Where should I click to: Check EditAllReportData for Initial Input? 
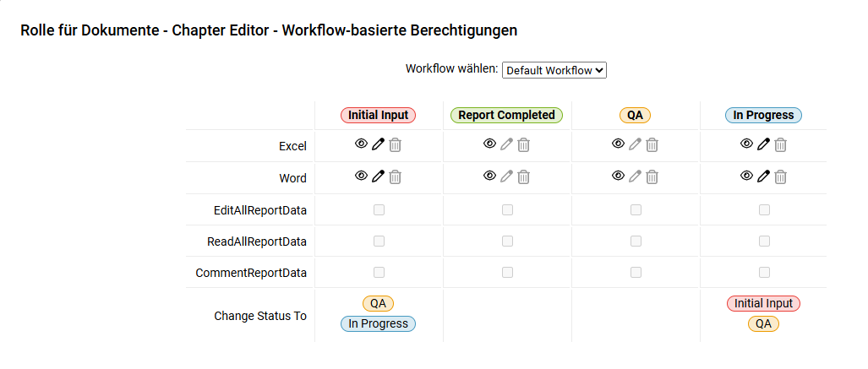tap(379, 209)
